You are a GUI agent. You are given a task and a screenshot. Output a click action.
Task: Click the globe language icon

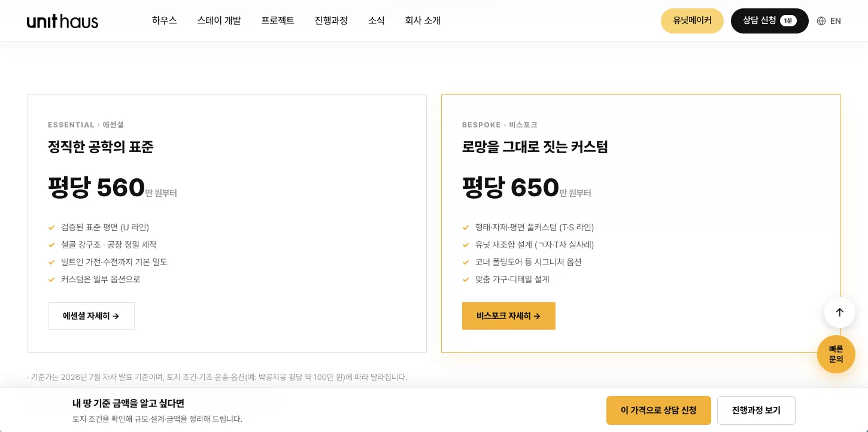pos(821,21)
